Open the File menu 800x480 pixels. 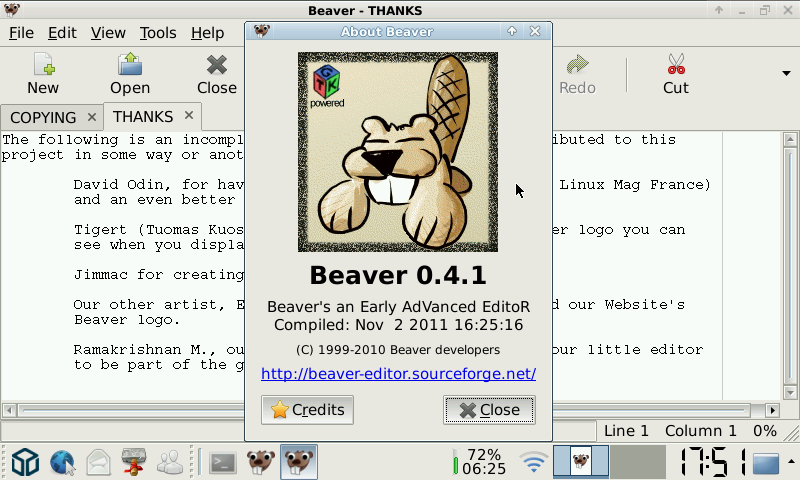click(21, 33)
